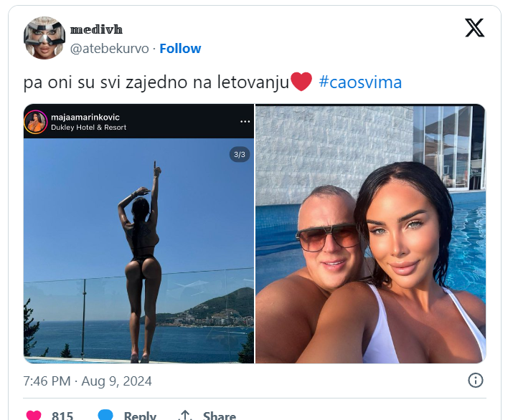Click the tweet info circle icon
The width and height of the screenshot is (513, 420).
476,381
